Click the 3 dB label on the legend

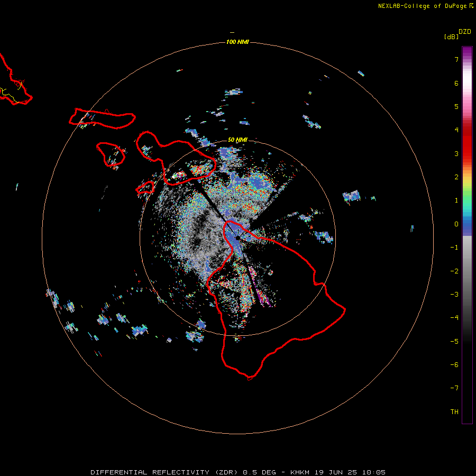point(456,153)
